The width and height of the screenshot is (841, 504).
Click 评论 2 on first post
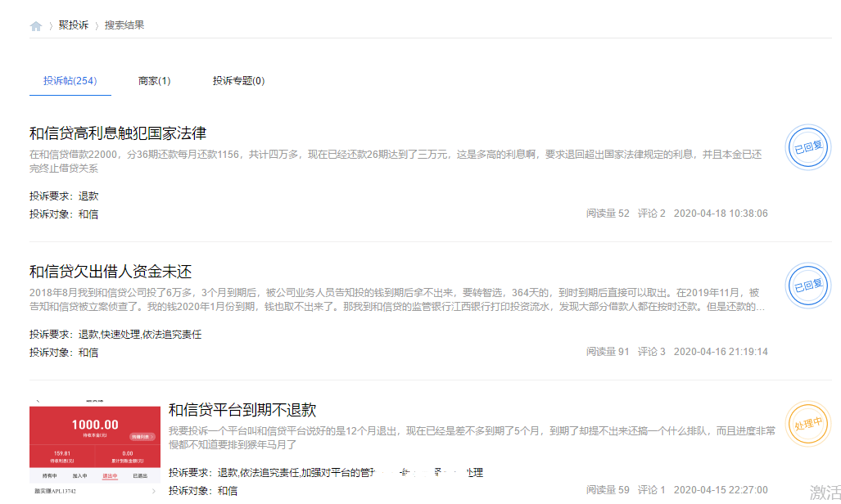coord(652,214)
